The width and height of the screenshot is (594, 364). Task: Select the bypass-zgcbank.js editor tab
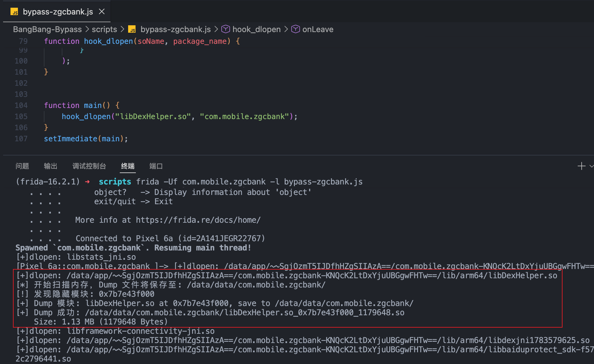pyautogui.click(x=57, y=12)
